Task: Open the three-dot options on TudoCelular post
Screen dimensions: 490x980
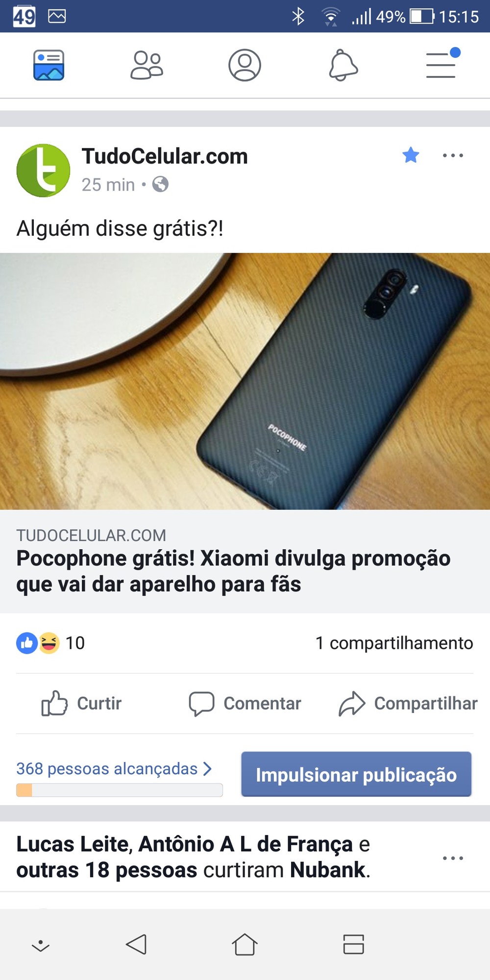Action: (453, 156)
